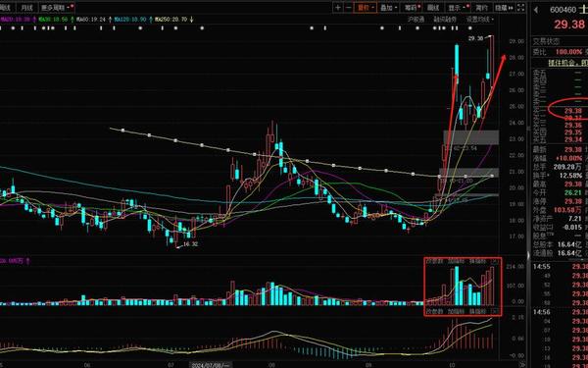Screen dimensions: 588x368
Task: Click the 换手 12.58% turnover value
Action: [571, 176]
